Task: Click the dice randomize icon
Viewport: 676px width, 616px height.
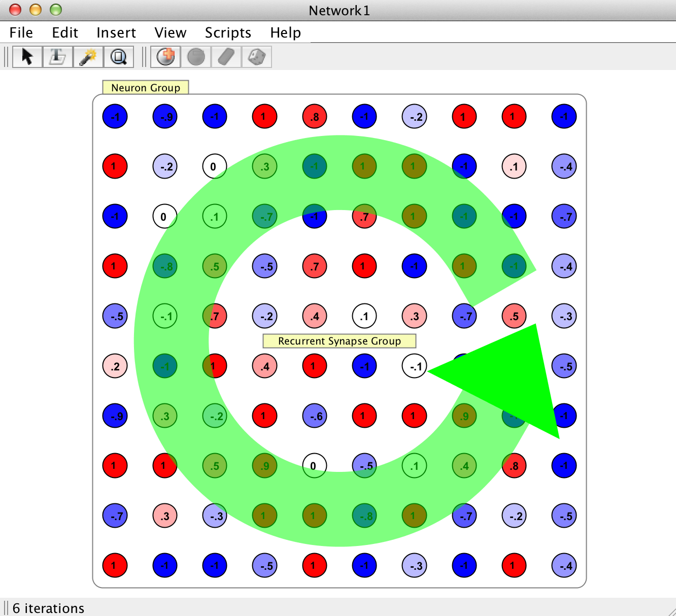Action: pyautogui.click(x=256, y=57)
